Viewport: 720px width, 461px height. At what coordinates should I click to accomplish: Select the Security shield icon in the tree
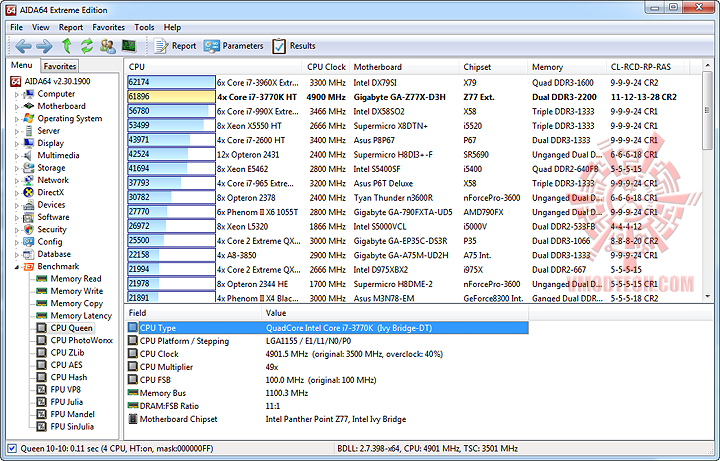pos(28,230)
